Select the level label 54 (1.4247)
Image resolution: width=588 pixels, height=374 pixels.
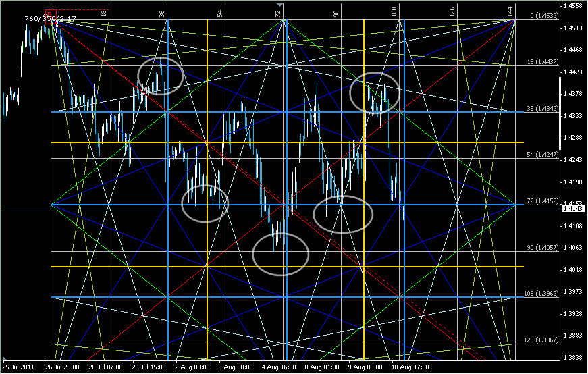tap(543, 155)
